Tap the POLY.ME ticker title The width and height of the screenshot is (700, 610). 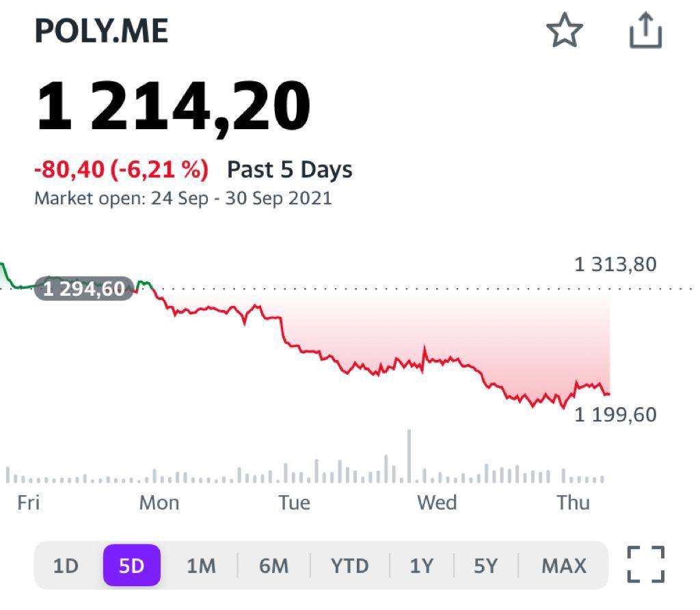tap(101, 31)
